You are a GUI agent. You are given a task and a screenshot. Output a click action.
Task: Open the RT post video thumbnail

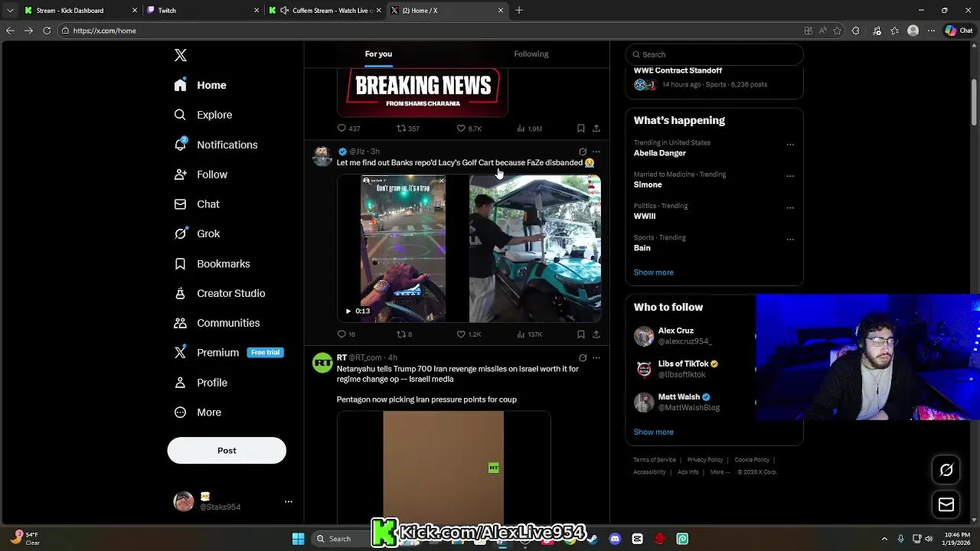(x=444, y=468)
